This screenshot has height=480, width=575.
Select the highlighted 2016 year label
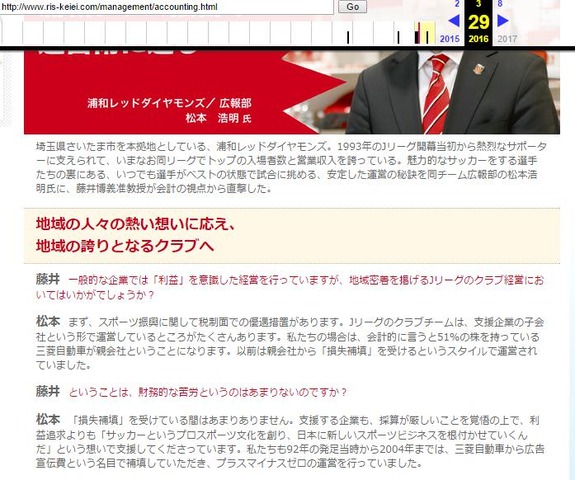point(479,39)
